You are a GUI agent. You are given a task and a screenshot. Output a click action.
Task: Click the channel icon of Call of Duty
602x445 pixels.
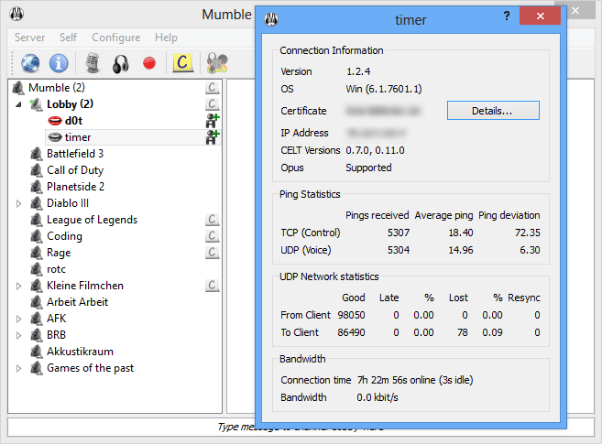[36, 170]
